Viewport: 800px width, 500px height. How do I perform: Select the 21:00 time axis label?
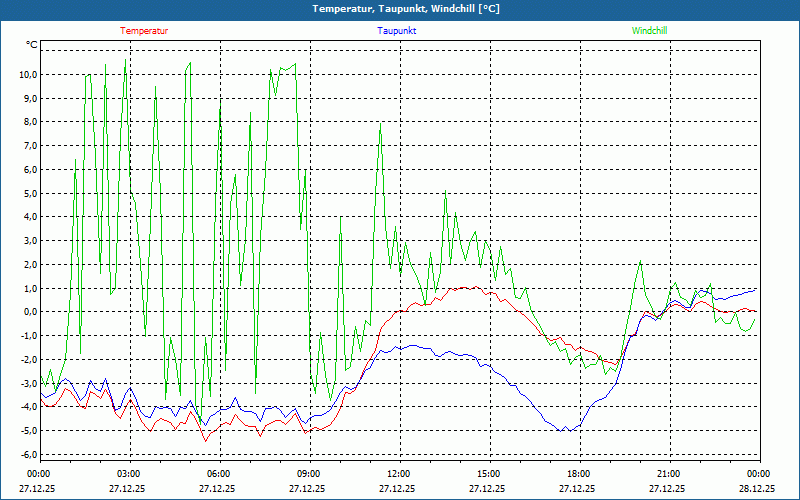click(668, 474)
